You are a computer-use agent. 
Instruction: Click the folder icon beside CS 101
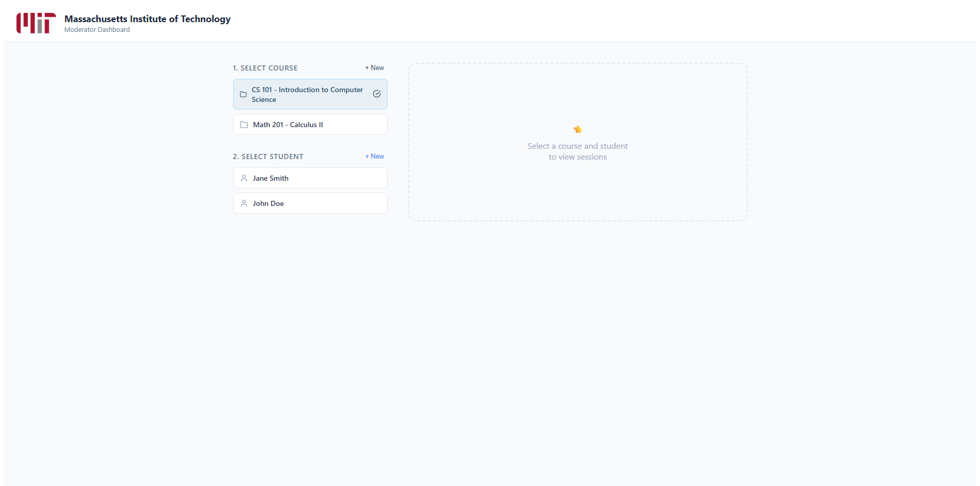[x=243, y=94]
